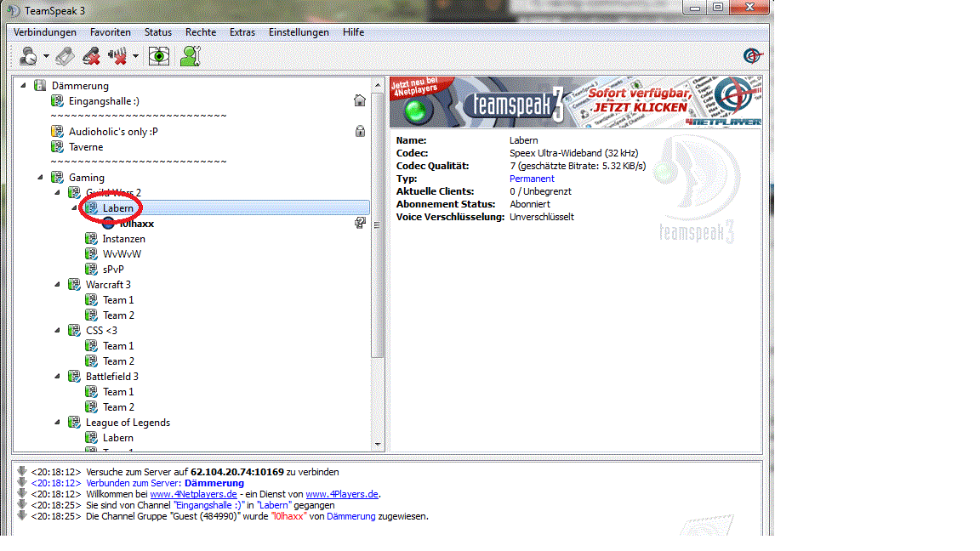Toggle mute speakers in the toolbar
The height and width of the screenshot is (551, 980).
tap(117, 56)
